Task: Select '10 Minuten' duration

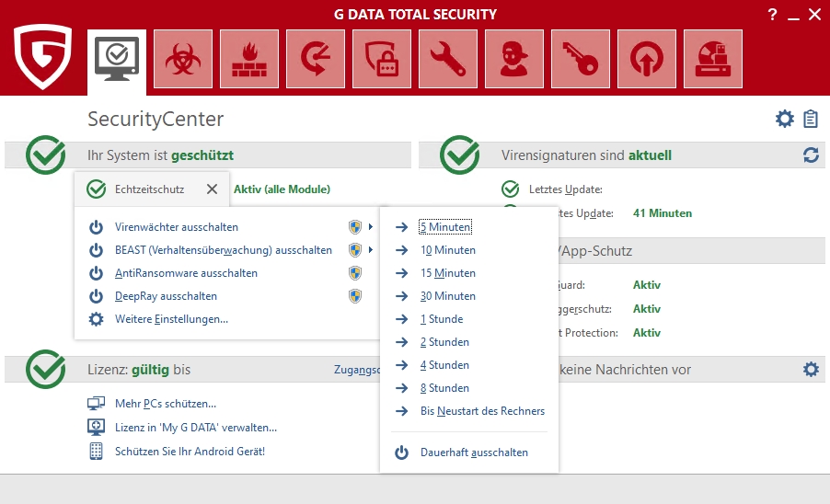Action: coord(448,249)
